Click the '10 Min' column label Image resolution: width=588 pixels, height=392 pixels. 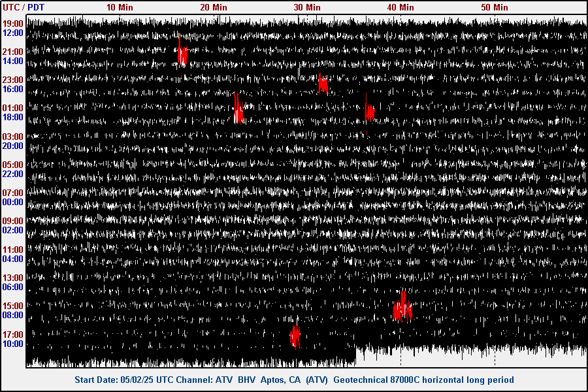click(x=120, y=7)
